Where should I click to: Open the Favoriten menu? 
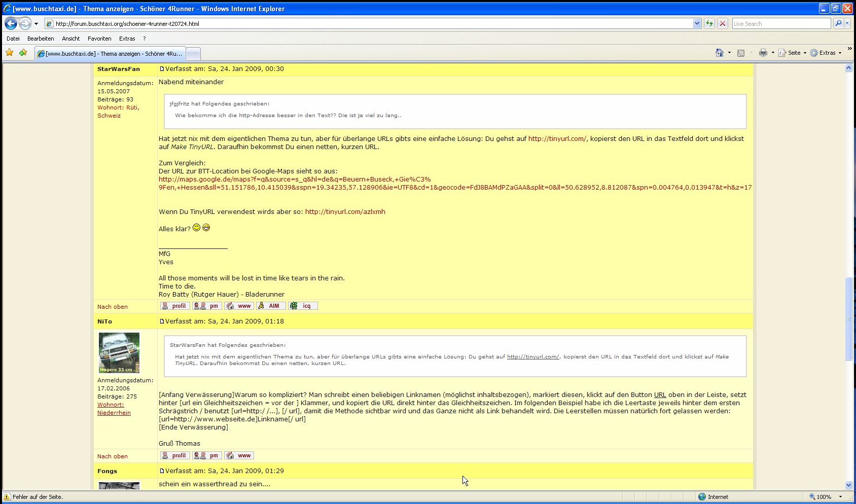[99, 39]
